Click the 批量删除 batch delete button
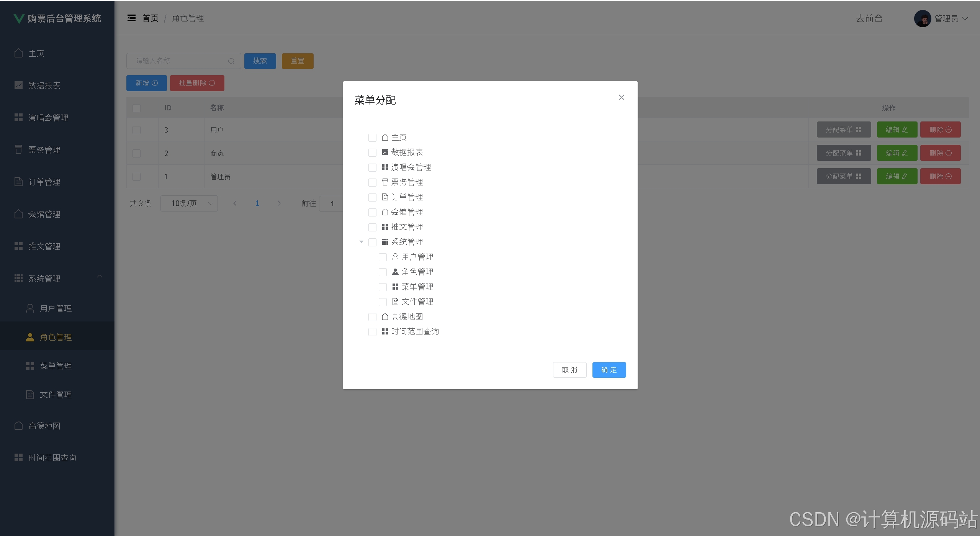The width and height of the screenshot is (980, 536). click(x=197, y=83)
